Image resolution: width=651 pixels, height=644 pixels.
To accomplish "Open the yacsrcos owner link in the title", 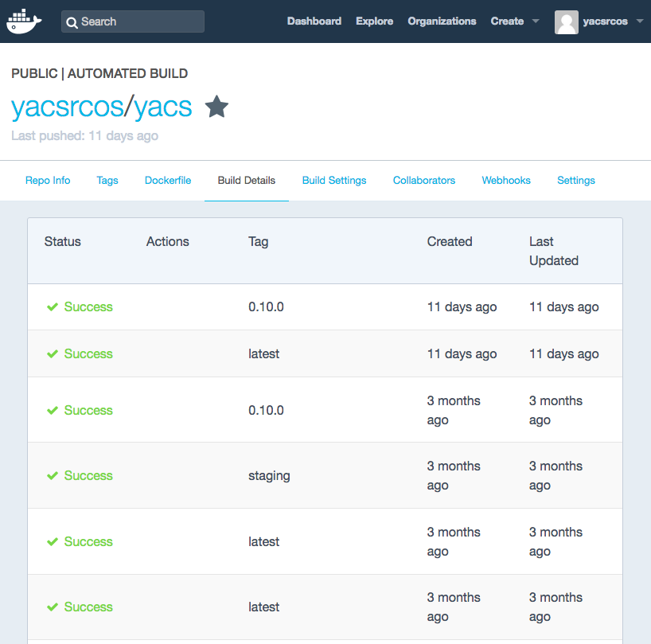I will 67,107.
